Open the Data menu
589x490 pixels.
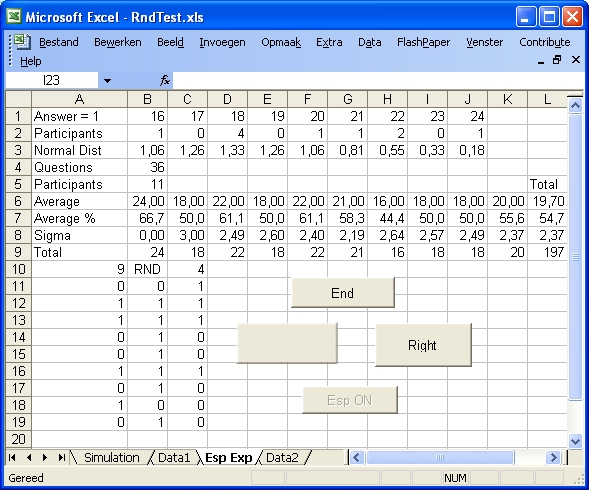[x=370, y=42]
